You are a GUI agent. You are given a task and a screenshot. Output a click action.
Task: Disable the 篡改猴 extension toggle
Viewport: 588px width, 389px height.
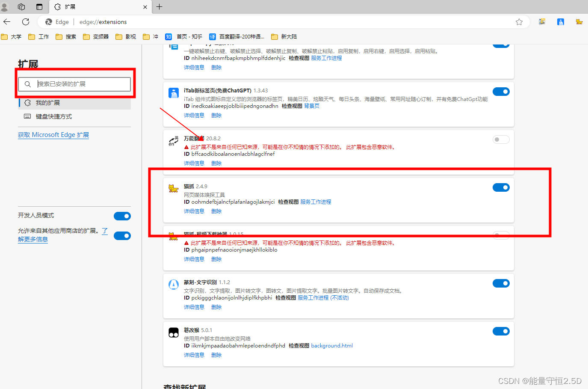501,331
